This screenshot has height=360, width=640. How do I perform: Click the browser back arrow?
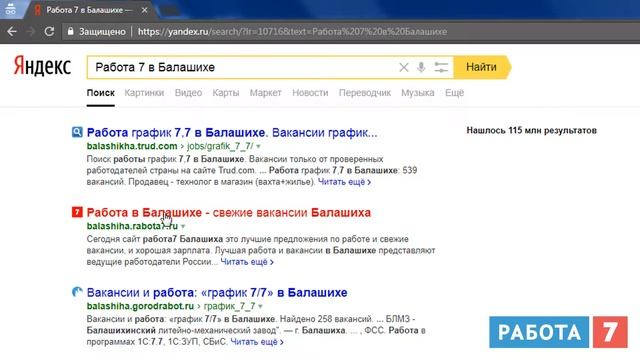pos(12,31)
